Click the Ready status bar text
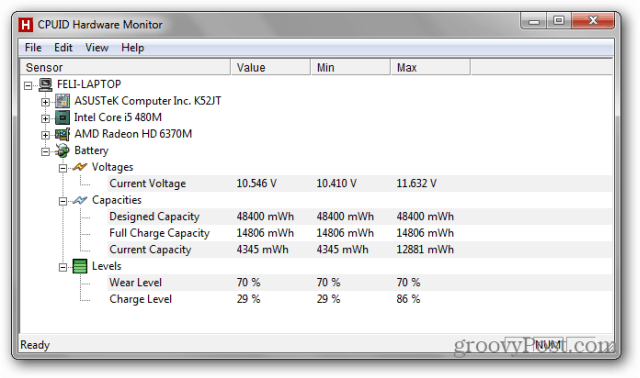This screenshot has width=640, height=378. tap(35, 345)
